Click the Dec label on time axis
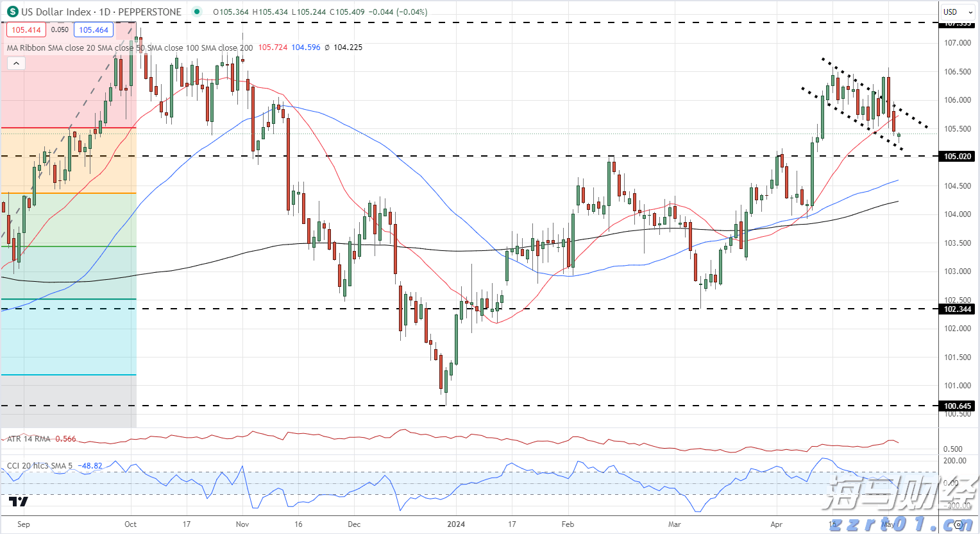980x534 pixels. [x=354, y=524]
